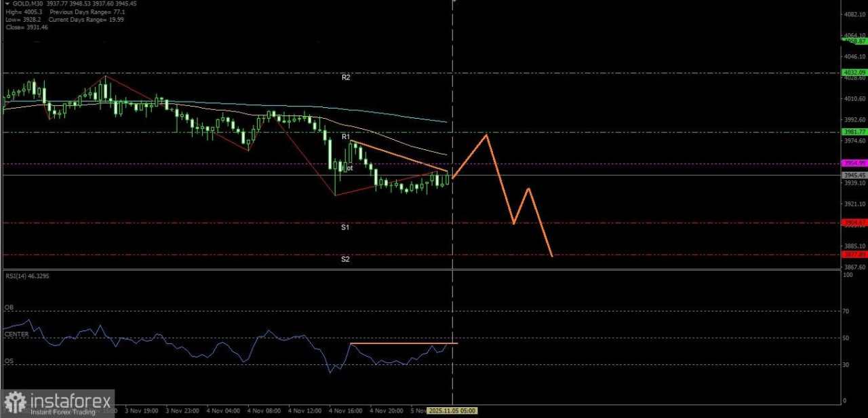This screenshot has height=418, width=868.
Task: Click the S1 support level label
Action: [345, 227]
